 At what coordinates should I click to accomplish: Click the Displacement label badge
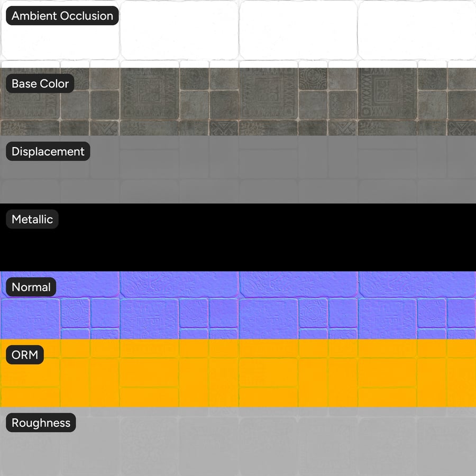[x=47, y=151]
